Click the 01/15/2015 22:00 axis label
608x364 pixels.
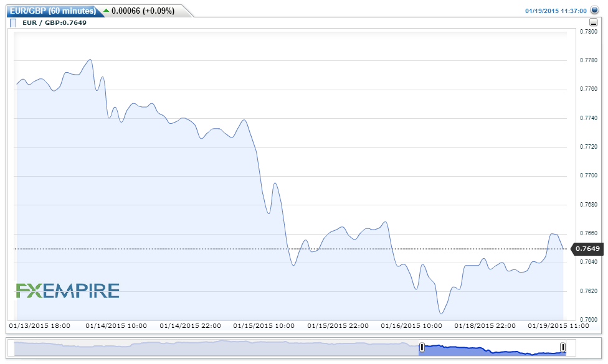click(338, 325)
